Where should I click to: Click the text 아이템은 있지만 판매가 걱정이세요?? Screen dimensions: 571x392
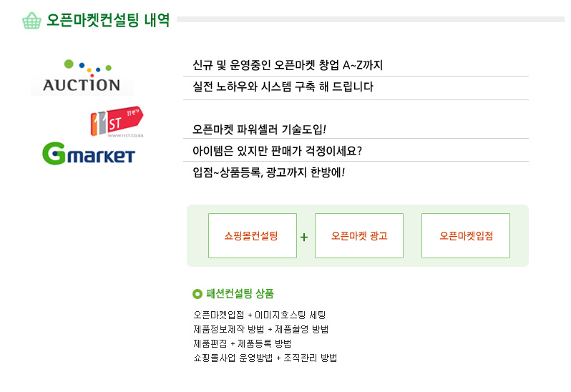[277, 151]
